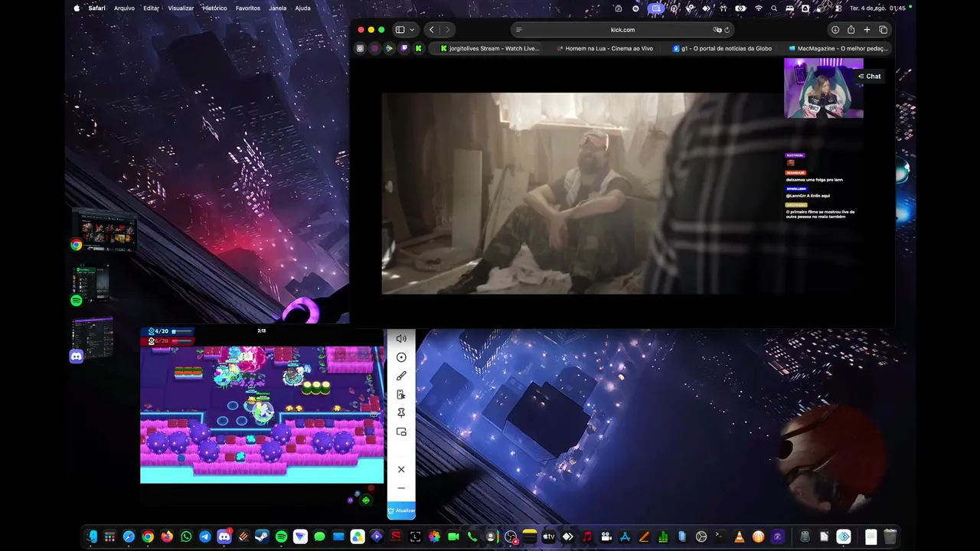Minimize the mirroring toolbar window
980x551 pixels.
pos(401,488)
